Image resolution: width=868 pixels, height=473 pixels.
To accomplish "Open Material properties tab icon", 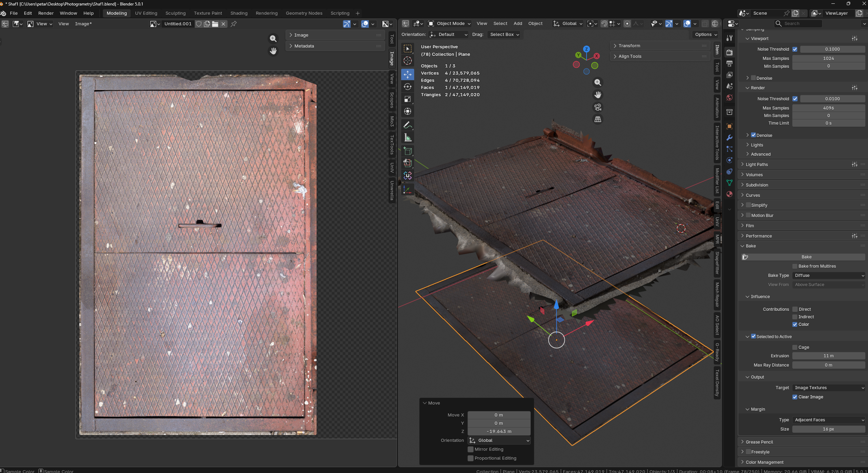I will pyautogui.click(x=729, y=194).
